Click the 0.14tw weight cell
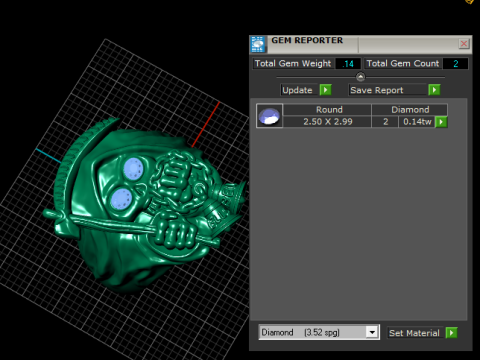Image resolution: width=480 pixels, height=360 pixels. coord(417,122)
